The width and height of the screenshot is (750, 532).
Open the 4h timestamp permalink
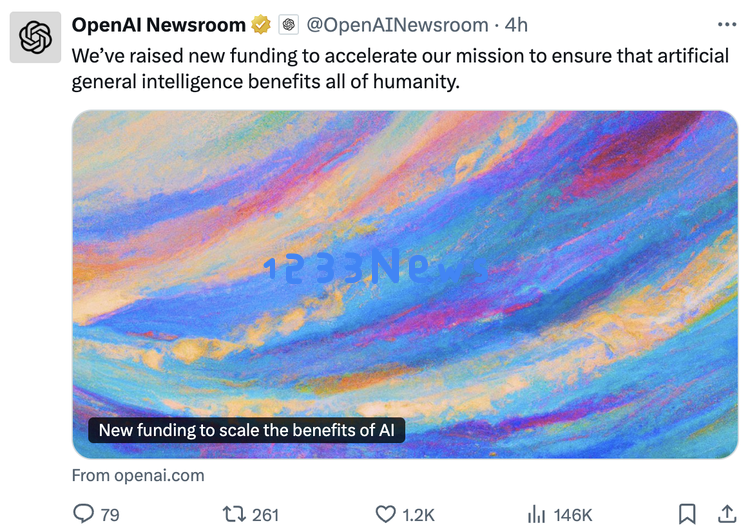click(x=516, y=25)
